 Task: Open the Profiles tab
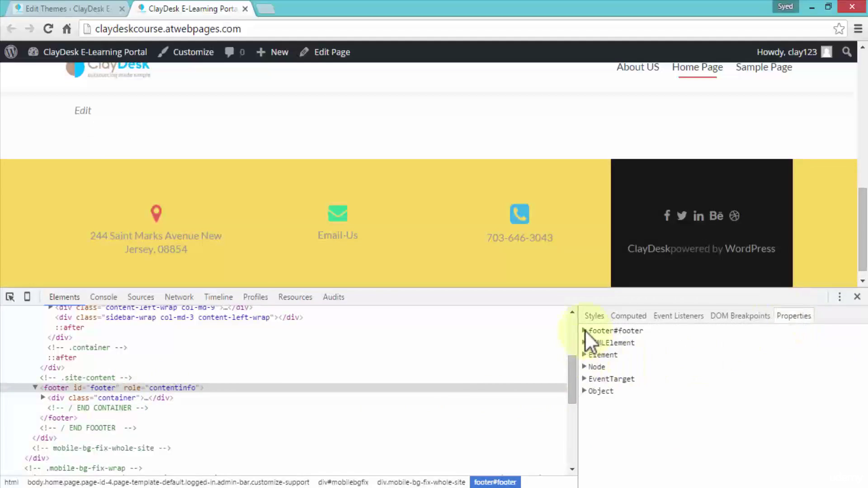(255, 297)
